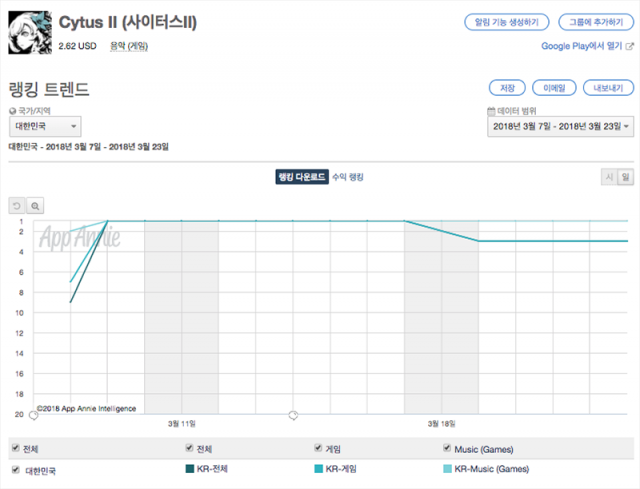Uncheck the 게임 category checkbox
This screenshot has width=640, height=489.
click(x=319, y=449)
